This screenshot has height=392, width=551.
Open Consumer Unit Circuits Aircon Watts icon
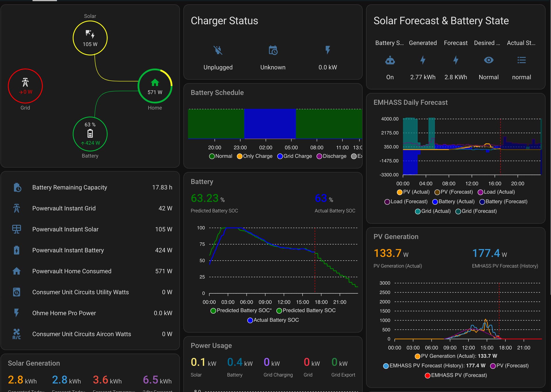(x=17, y=334)
